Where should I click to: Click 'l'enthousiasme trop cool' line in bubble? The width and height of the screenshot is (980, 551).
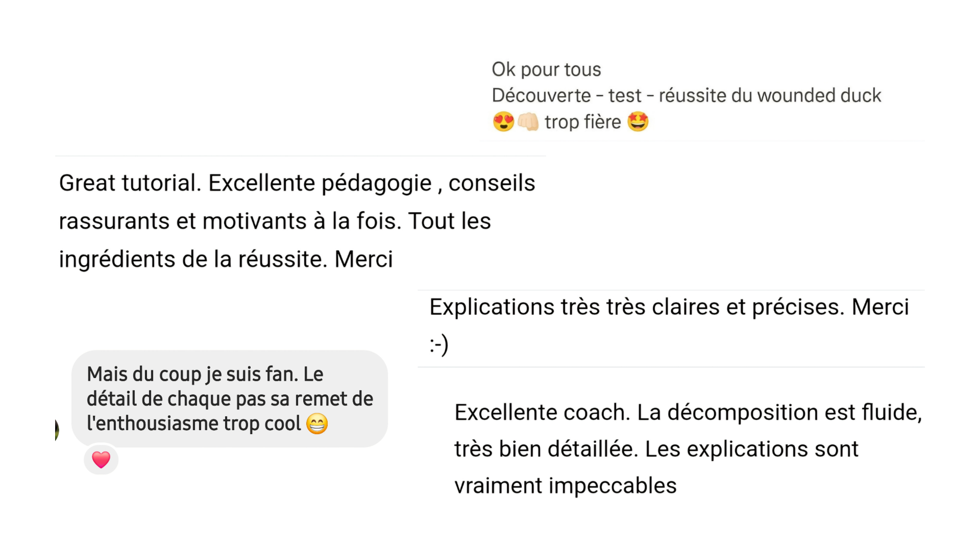coord(194,423)
